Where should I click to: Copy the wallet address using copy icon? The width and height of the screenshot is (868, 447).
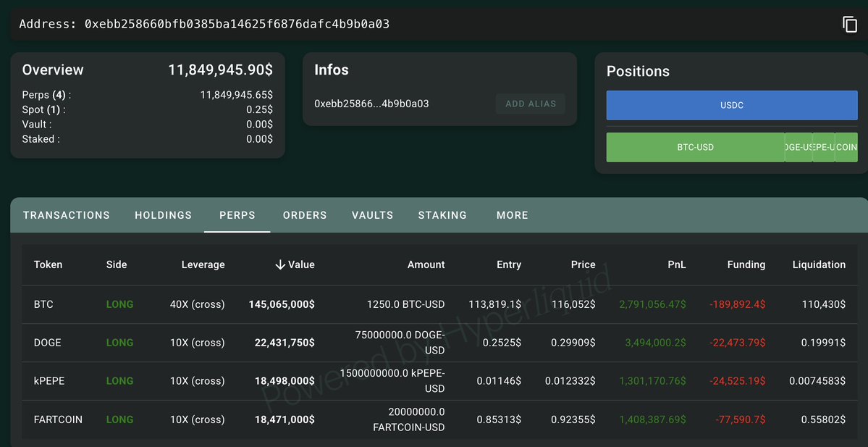[850, 25]
